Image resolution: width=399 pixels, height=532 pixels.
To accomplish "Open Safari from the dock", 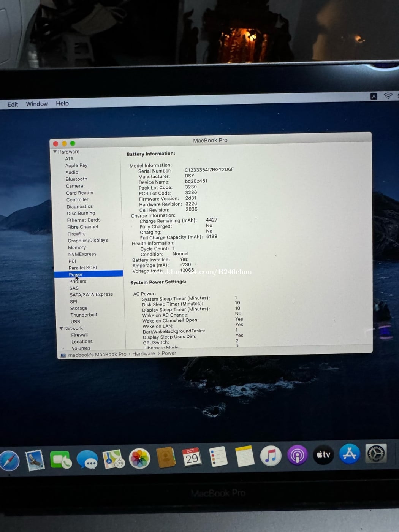I will click(x=9, y=460).
